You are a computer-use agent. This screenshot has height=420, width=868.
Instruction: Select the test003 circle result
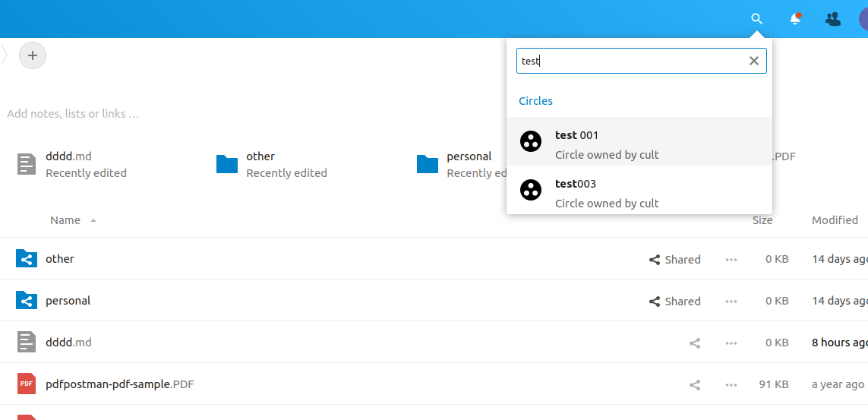[x=639, y=190]
